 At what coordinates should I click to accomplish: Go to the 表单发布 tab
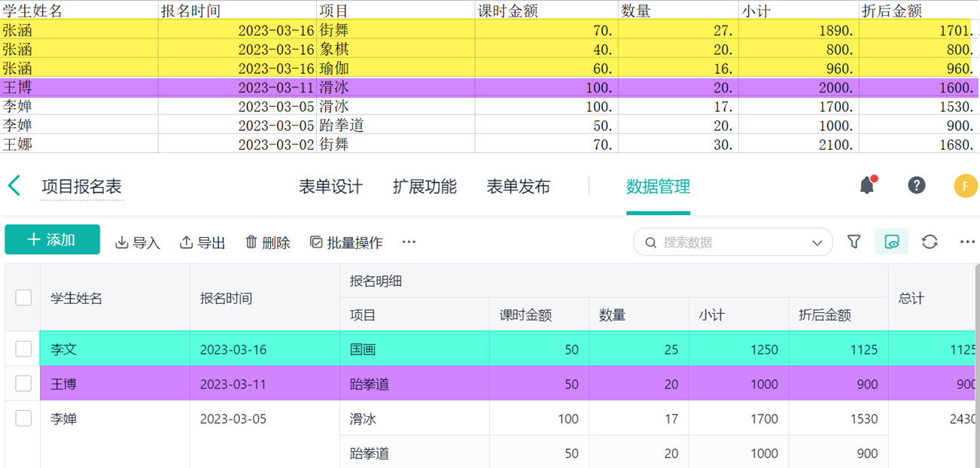coord(518,187)
